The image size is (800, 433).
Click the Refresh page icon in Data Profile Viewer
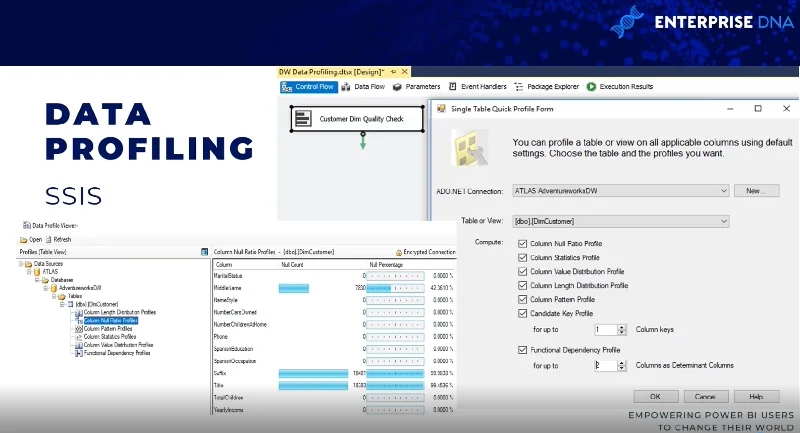(48, 239)
